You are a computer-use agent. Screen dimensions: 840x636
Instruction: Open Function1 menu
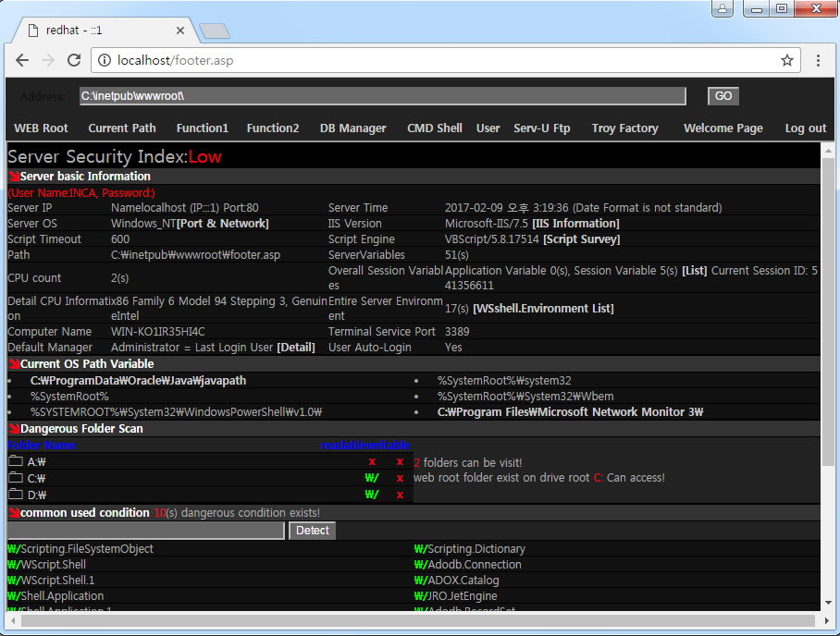tap(203, 128)
